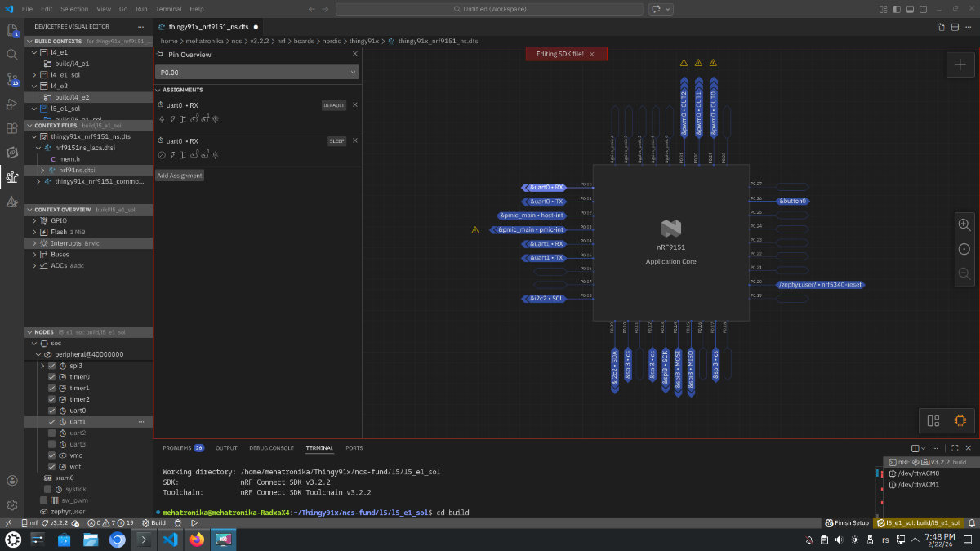Screen dimensions: 980x551
Task: Switch to the PORTS tab
Action: (354, 448)
